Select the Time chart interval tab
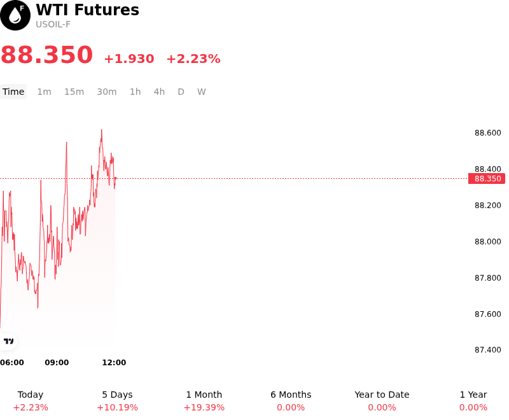Image resolution: width=509 pixels, height=420 pixels. click(13, 92)
